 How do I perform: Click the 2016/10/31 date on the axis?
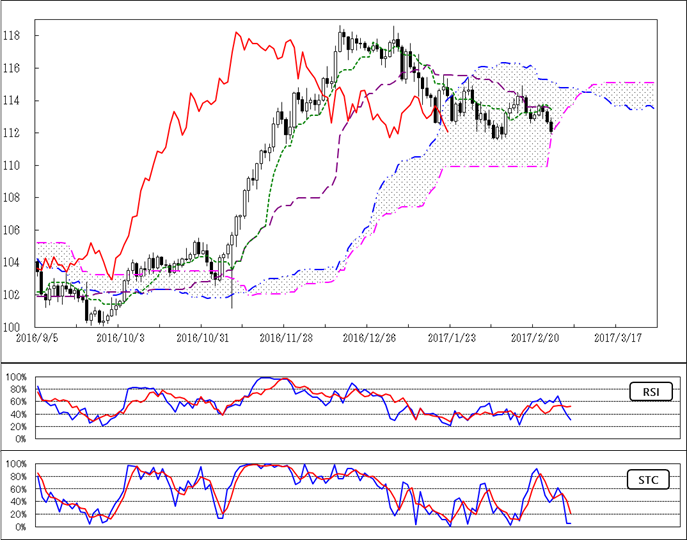[203, 338]
